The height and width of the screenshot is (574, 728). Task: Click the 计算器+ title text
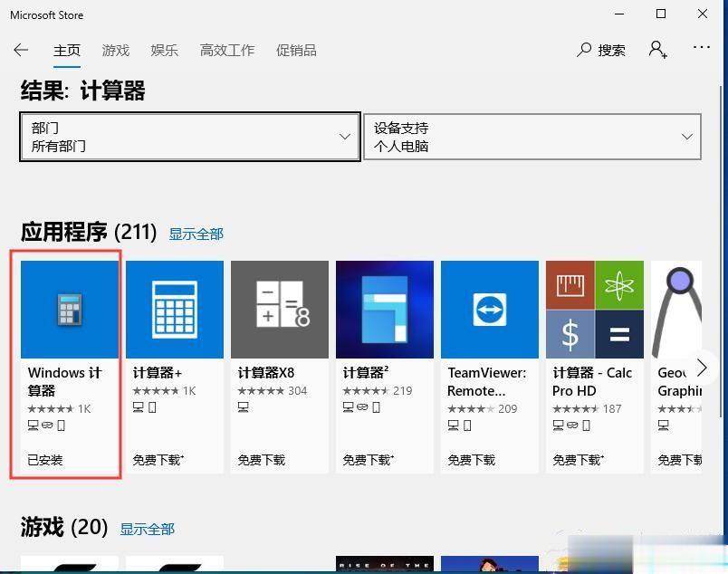pos(158,373)
